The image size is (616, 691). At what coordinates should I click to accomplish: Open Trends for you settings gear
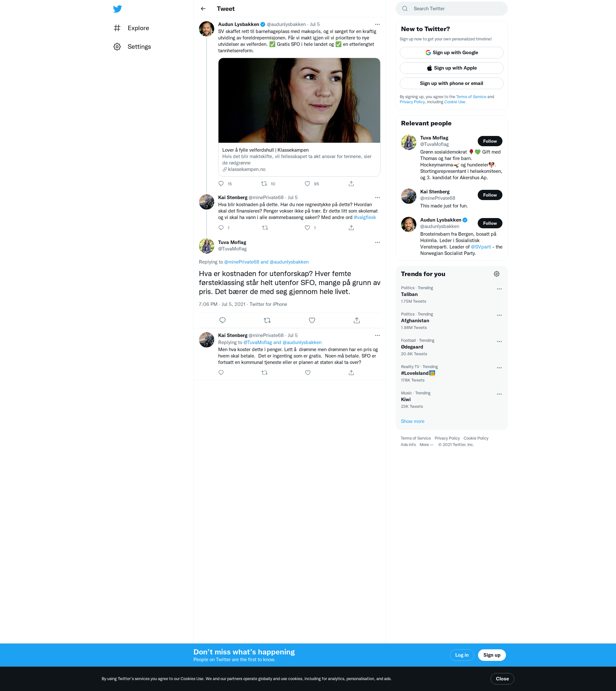(x=497, y=274)
